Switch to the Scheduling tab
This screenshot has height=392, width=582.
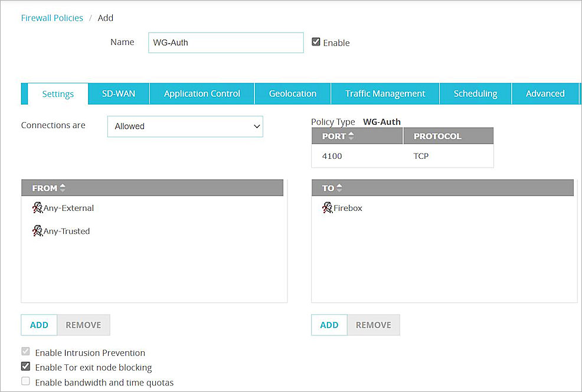pos(475,93)
